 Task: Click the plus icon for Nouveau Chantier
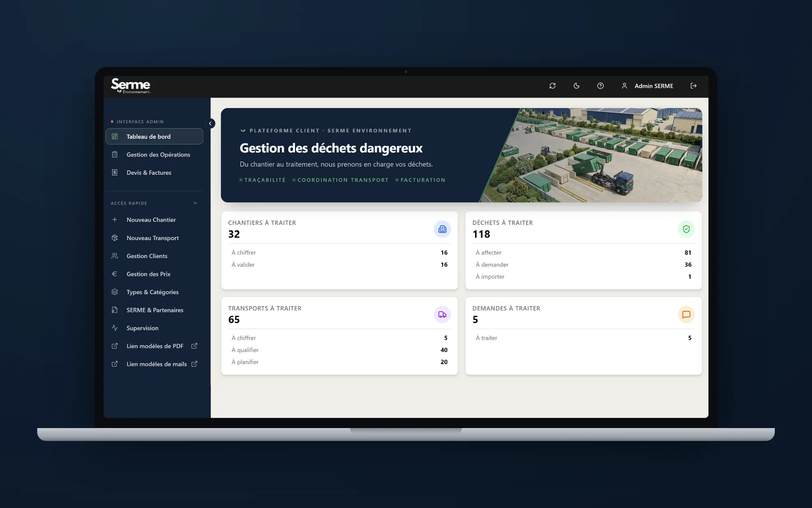click(114, 220)
